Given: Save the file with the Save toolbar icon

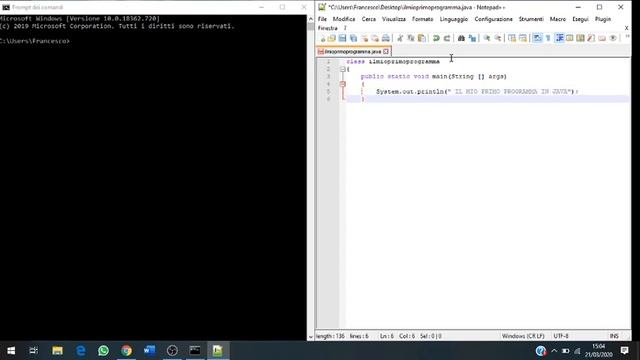Looking at the screenshot, I should tap(342, 38).
